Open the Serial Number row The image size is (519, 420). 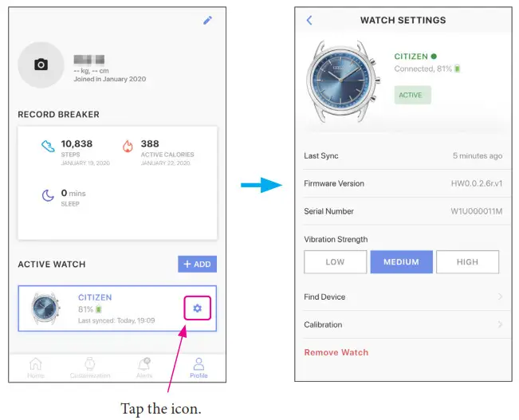click(x=403, y=211)
